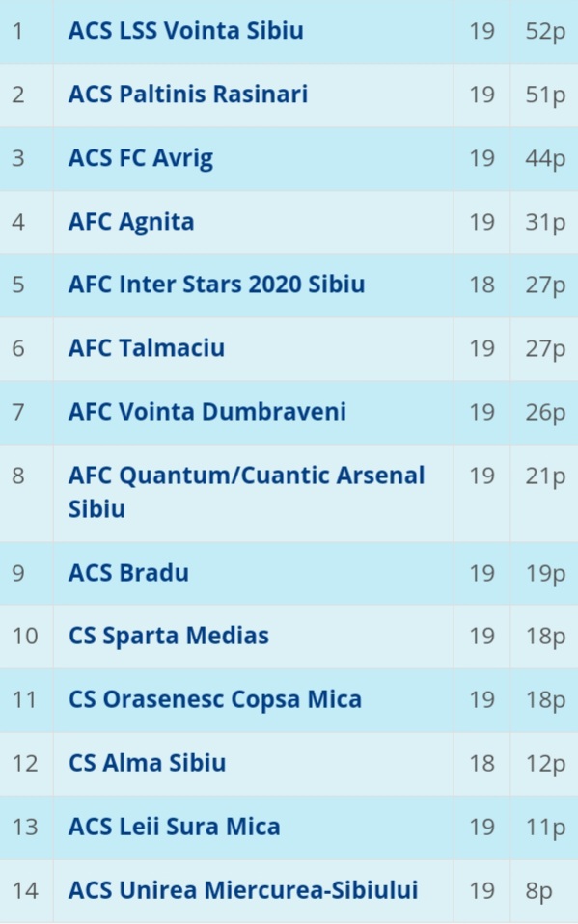
Task: Open AFC Vointa Dumbraveni team page
Action: (x=207, y=412)
